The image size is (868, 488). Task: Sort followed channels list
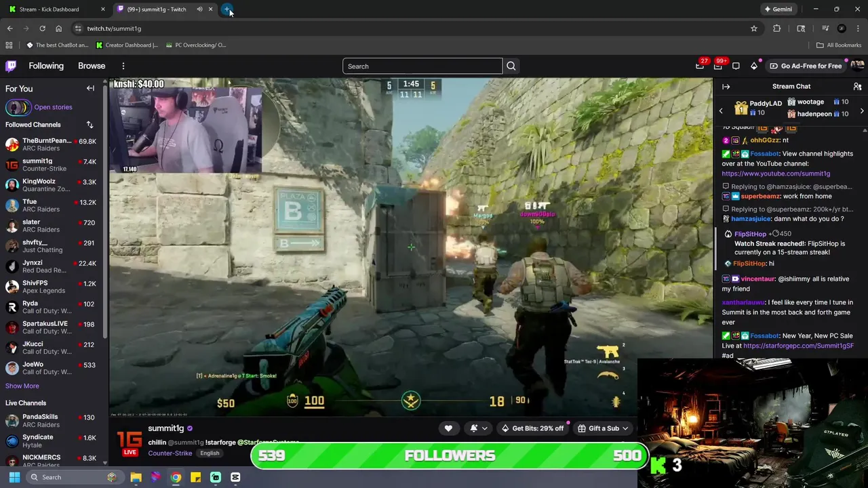tap(90, 125)
